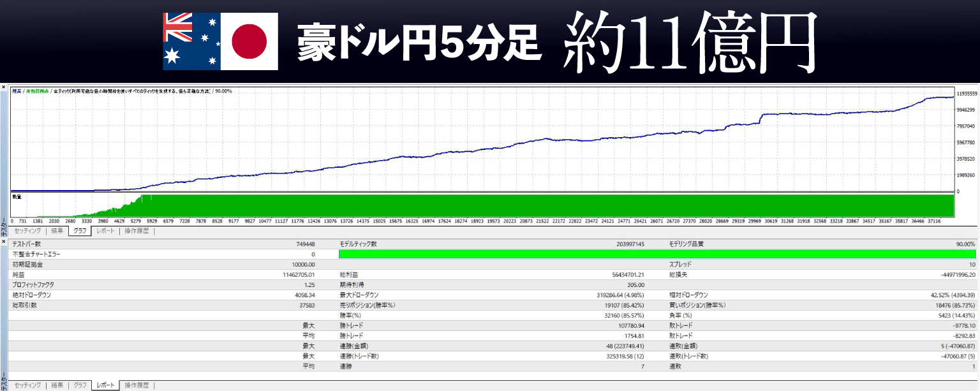Screen dimensions: 980x391
Task: Show 操作履歴 tab in the bottom panel
Action: [x=136, y=385]
